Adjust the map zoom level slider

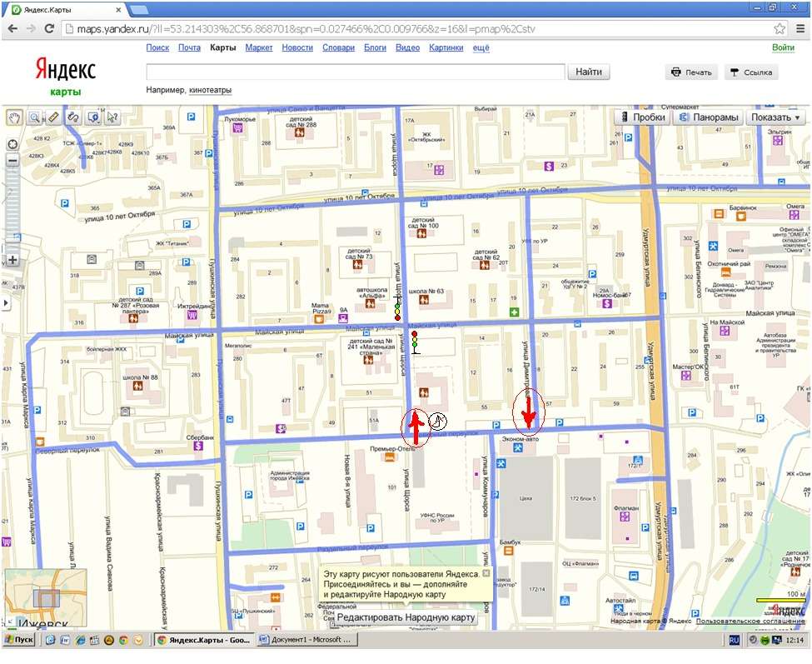click(12, 210)
